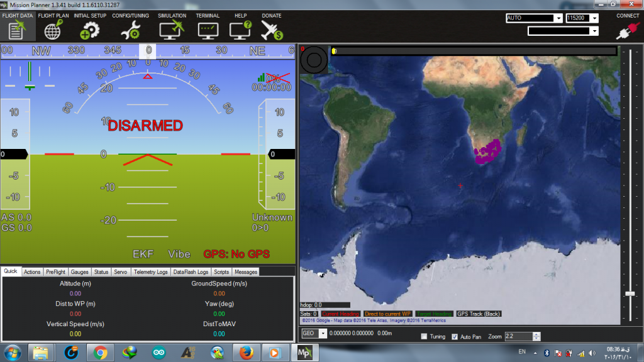Enable the Tuning checkbox
The image size is (644, 362).
pyautogui.click(x=425, y=337)
